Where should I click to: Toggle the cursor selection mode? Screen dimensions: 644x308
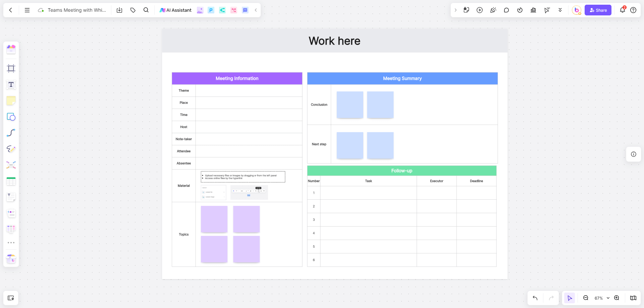(570, 298)
